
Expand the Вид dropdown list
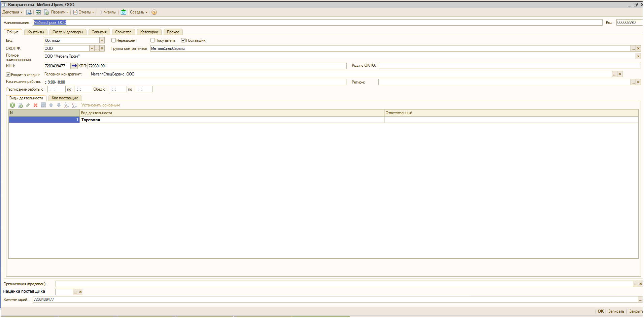[102, 40]
